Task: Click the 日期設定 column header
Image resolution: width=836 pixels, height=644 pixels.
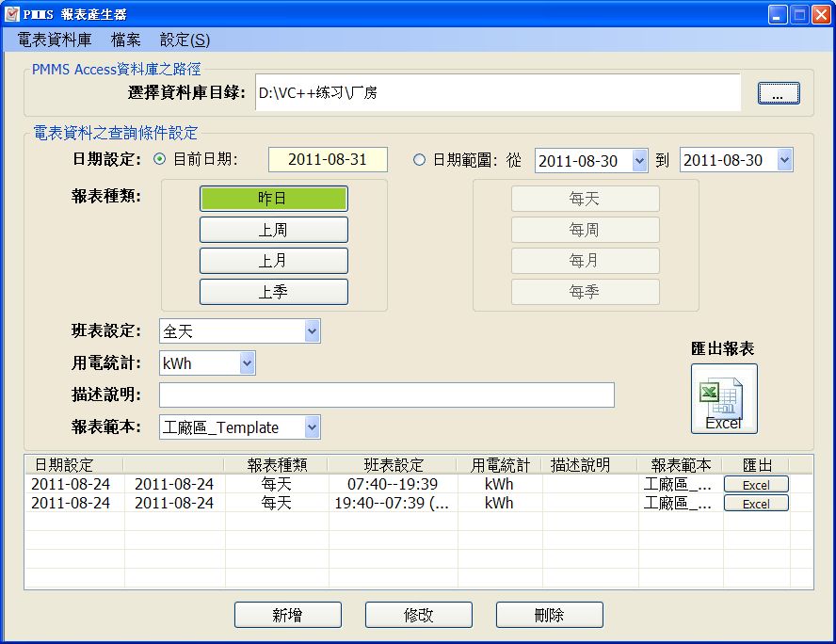Action: 74,465
